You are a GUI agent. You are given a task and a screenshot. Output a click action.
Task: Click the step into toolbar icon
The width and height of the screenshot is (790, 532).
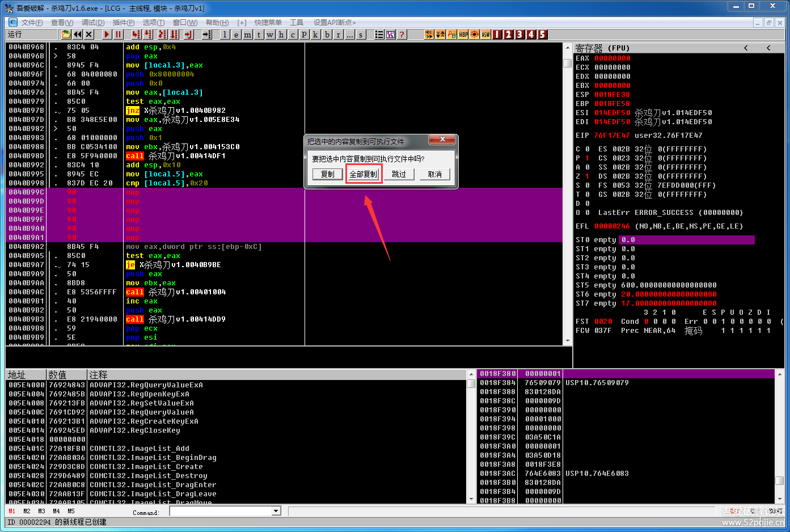tap(136, 35)
